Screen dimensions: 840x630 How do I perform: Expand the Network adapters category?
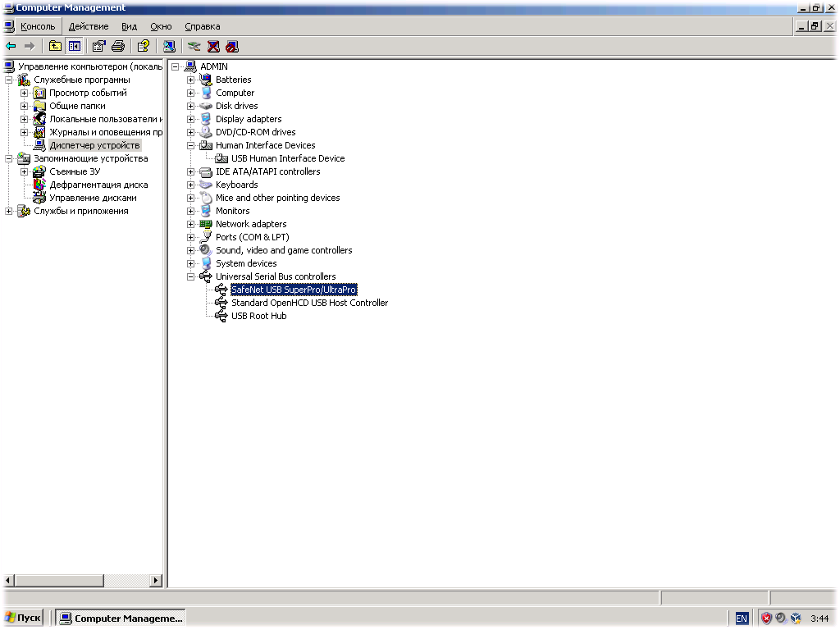pyautogui.click(x=190, y=225)
